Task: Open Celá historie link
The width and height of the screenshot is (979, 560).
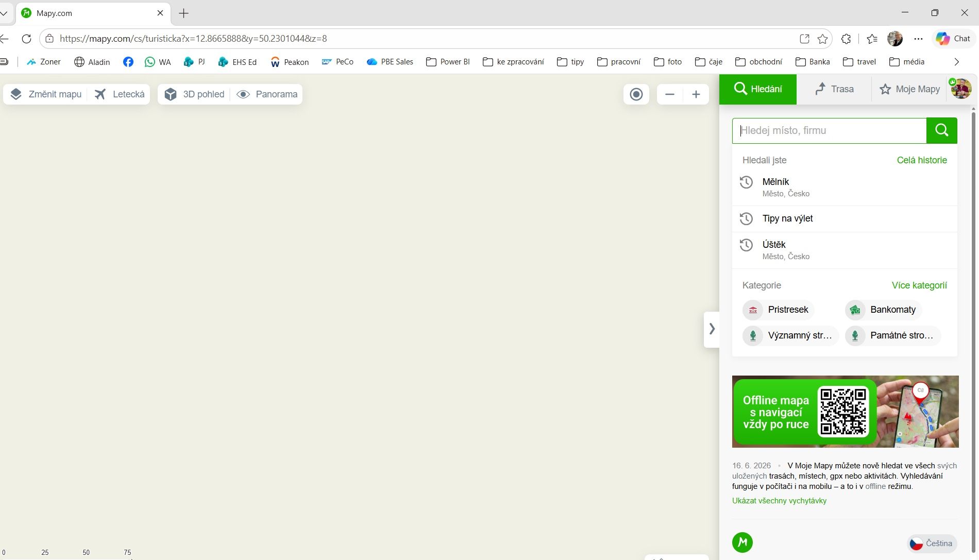Action: coord(922,160)
